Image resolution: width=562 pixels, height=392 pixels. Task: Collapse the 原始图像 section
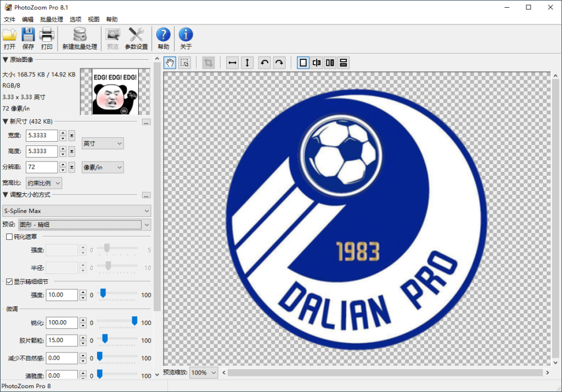[5, 59]
